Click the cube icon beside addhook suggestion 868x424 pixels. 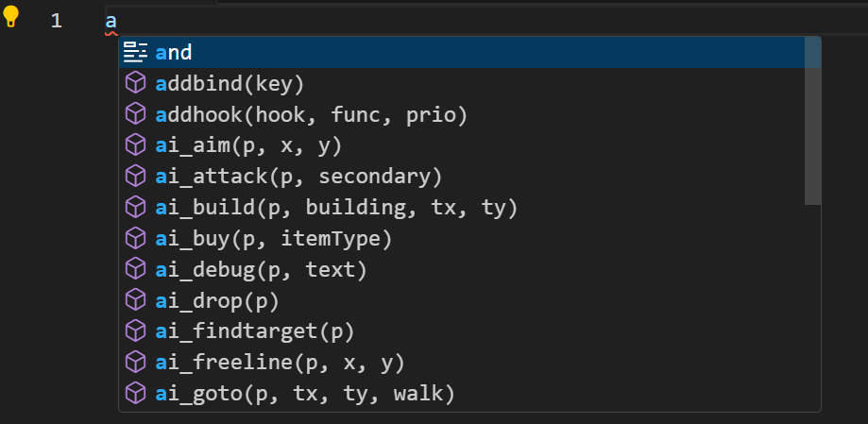[135, 114]
